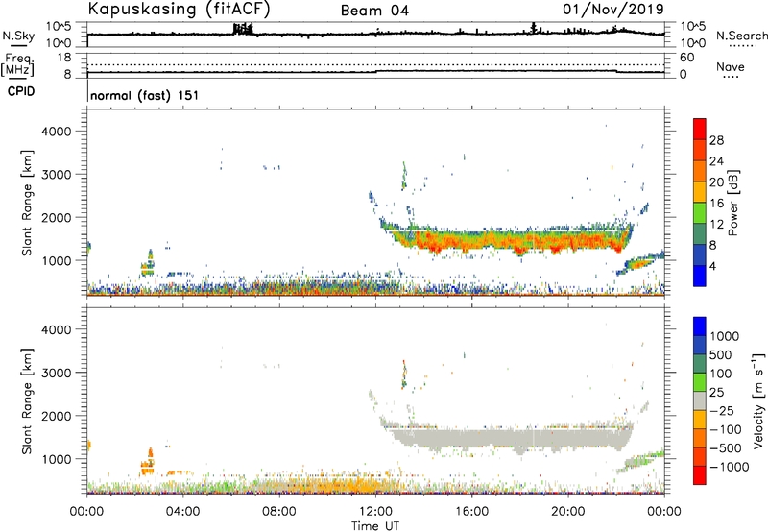
Task: Click the '-25' tick on Velocity scale
Action: 722,410
